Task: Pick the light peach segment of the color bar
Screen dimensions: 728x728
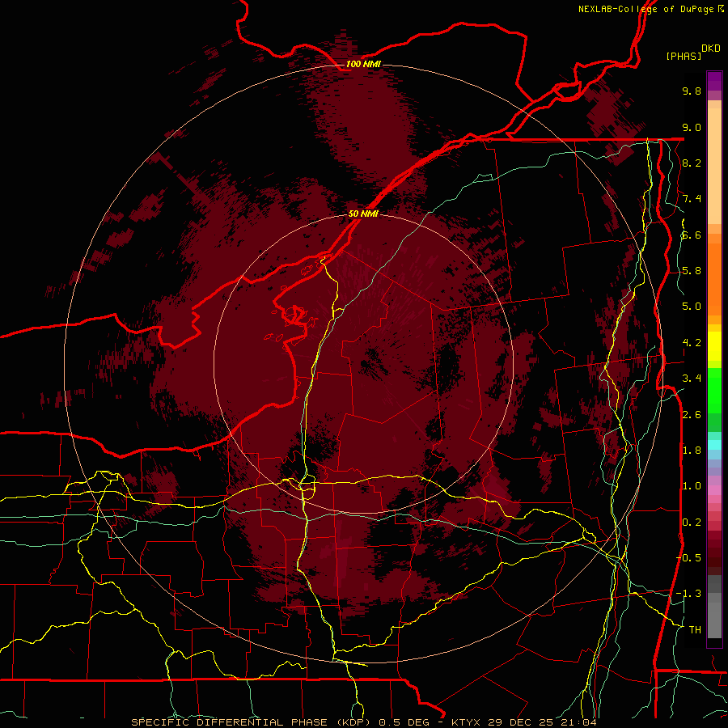Action: pos(714,166)
